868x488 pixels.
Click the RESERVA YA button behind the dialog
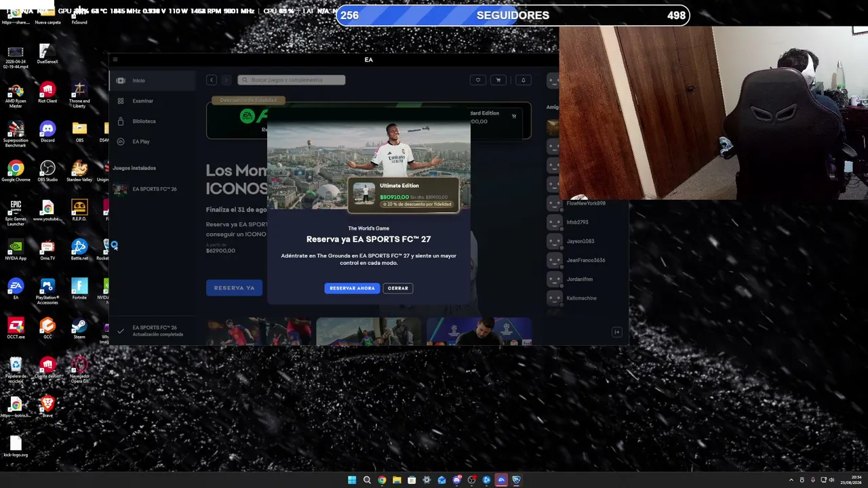point(234,288)
